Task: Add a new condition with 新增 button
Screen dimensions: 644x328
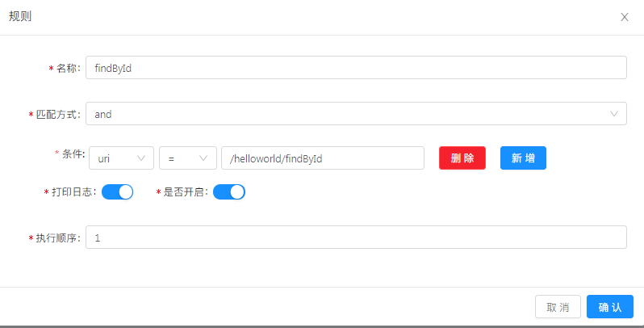Action: pos(523,158)
